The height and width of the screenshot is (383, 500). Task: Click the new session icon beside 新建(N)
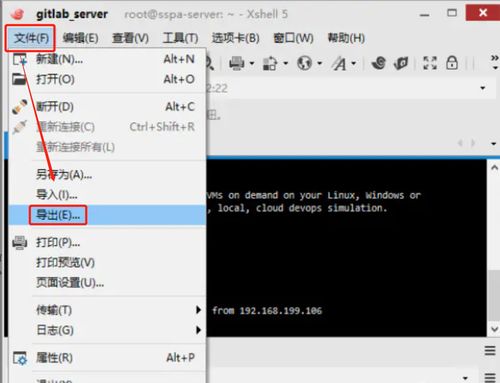20,59
